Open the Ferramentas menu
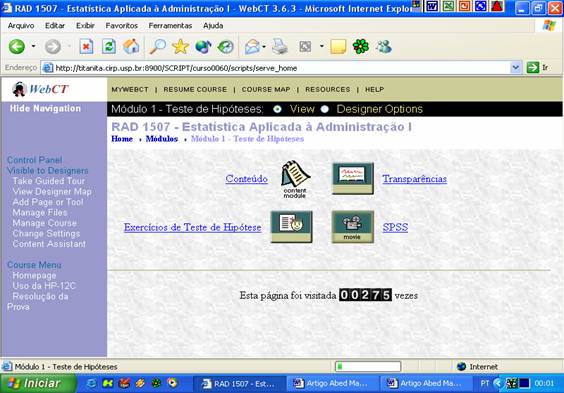 [170, 26]
